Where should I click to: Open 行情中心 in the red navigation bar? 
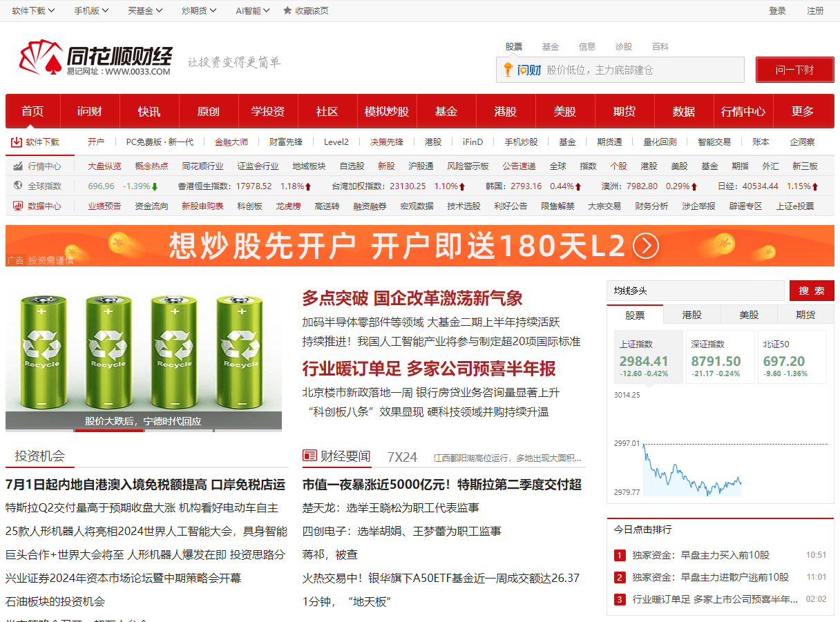(x=743, y=111)
